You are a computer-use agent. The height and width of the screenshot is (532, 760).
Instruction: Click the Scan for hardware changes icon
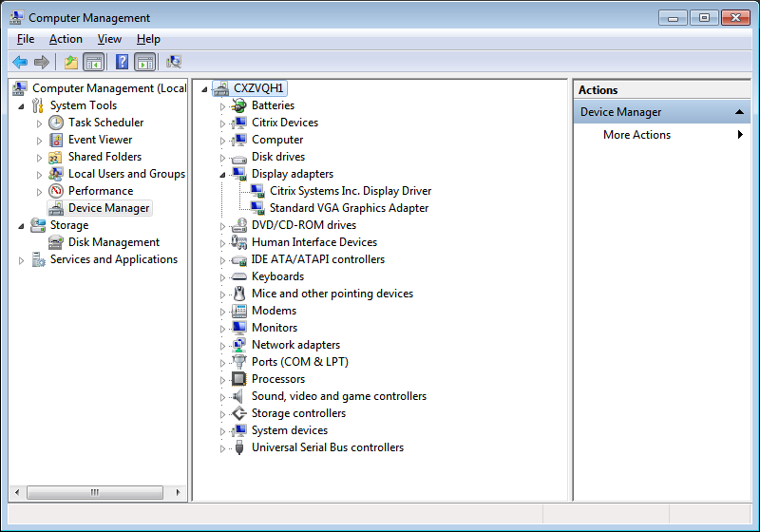(x=174, y=62)
